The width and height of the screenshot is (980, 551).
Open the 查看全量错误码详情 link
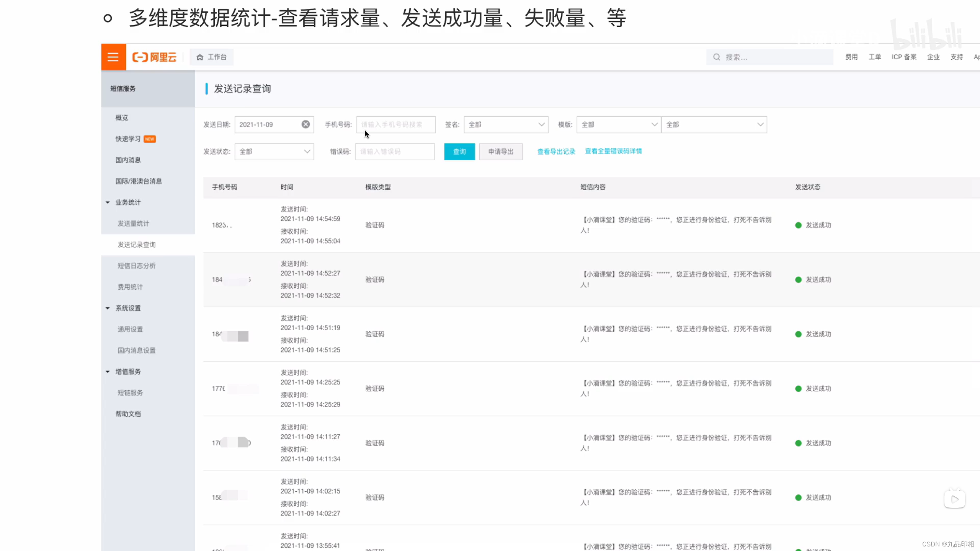pyautogui.click(x=613, y=151)
